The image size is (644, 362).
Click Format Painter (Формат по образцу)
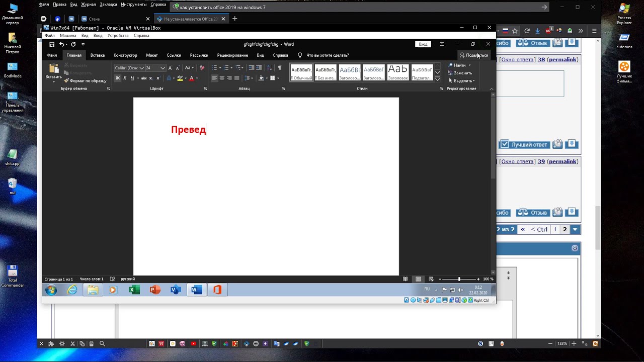click(x=86, y=81)
